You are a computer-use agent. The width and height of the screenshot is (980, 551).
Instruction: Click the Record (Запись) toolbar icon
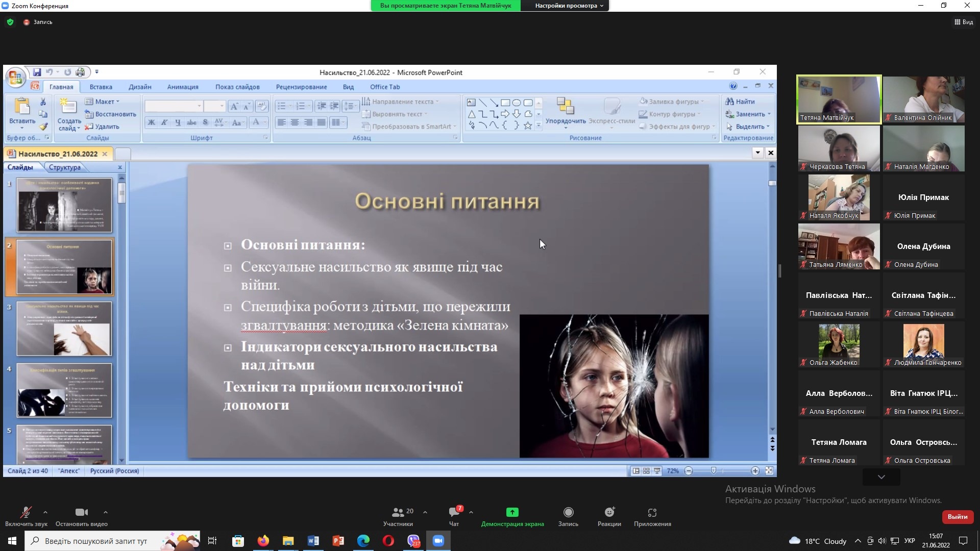point(568,513)
